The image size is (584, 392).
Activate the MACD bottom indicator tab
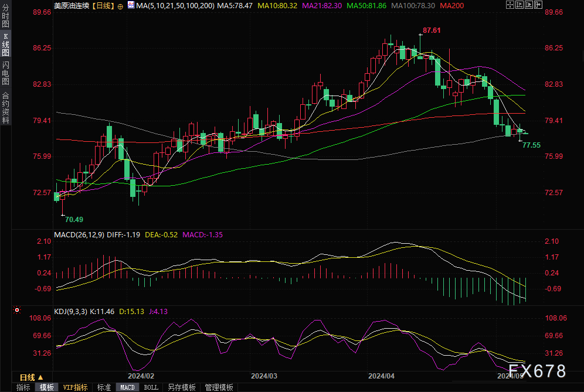(x=127, y=387)
